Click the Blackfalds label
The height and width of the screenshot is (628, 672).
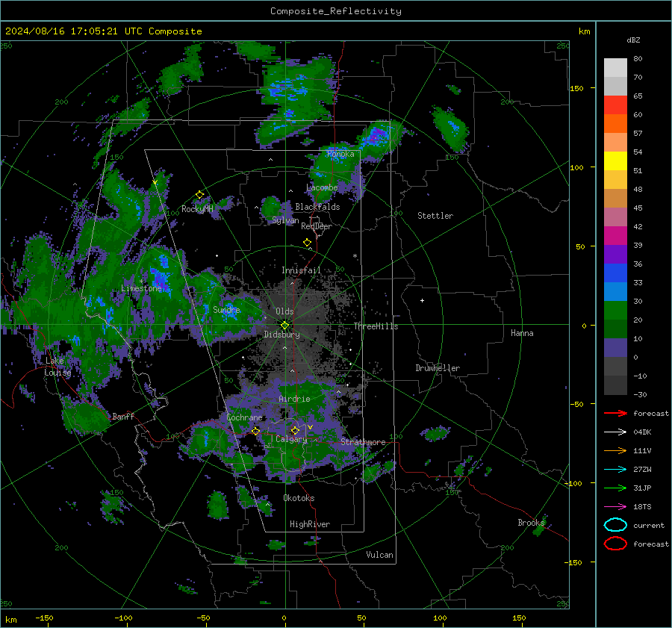pyautogui.click(x=317, y=207)
